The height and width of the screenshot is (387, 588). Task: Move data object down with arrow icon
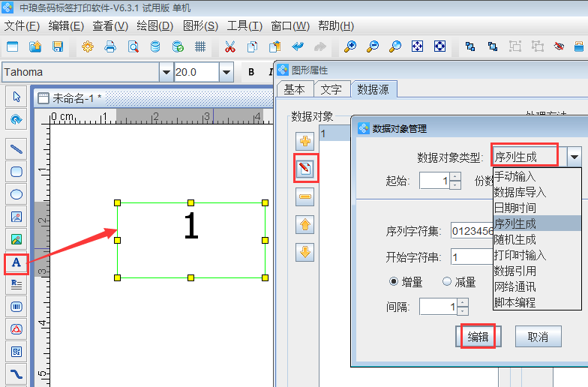click(305, 252)
